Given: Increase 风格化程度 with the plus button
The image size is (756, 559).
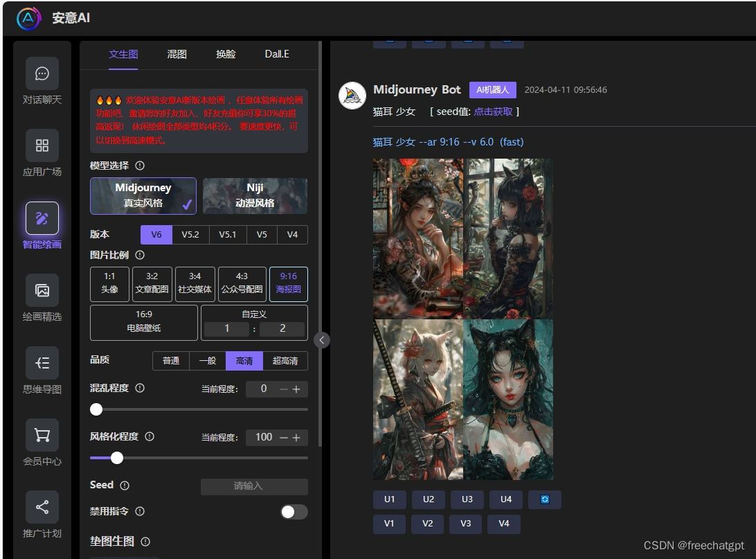Looking at the screenshot, I should pos(296,438).
